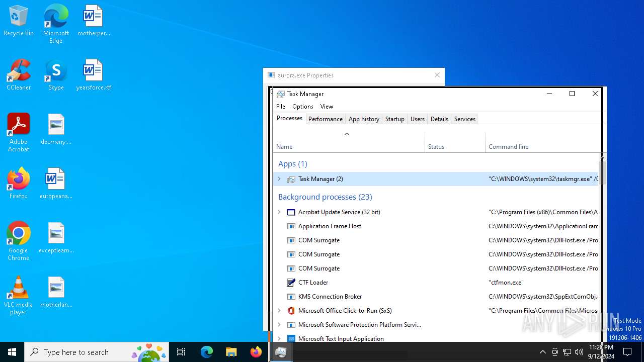Select the Firefox desktop shortcut
The width and height of the screenshot is (644, 362).
coord(19,184)
